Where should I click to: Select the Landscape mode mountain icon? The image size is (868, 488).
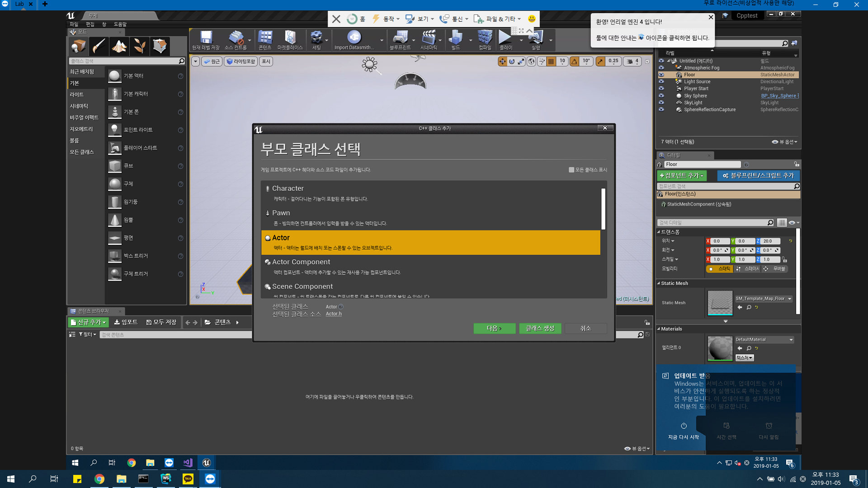[119, 46]
